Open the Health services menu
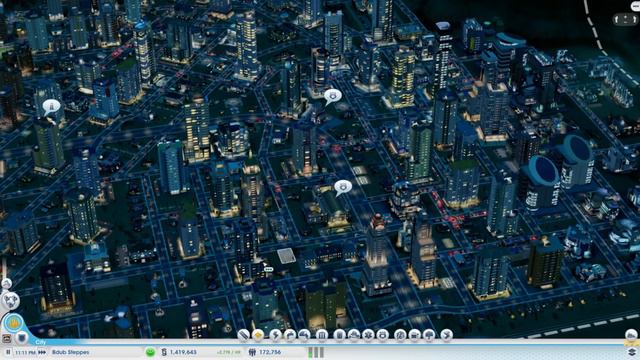 368,335
